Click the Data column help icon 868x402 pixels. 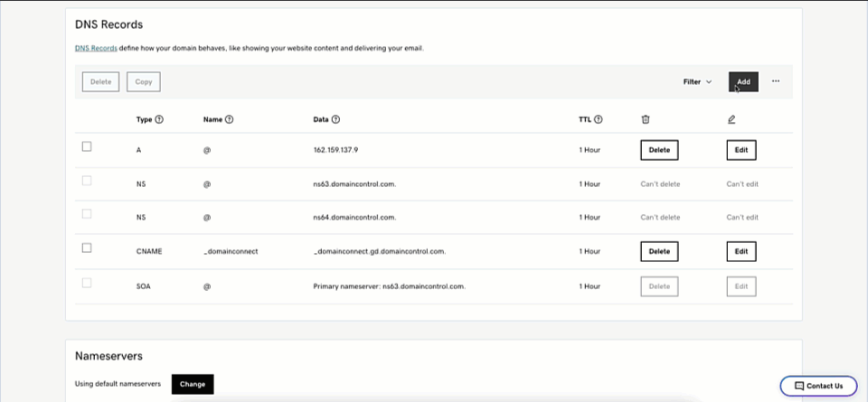point(335,119)
